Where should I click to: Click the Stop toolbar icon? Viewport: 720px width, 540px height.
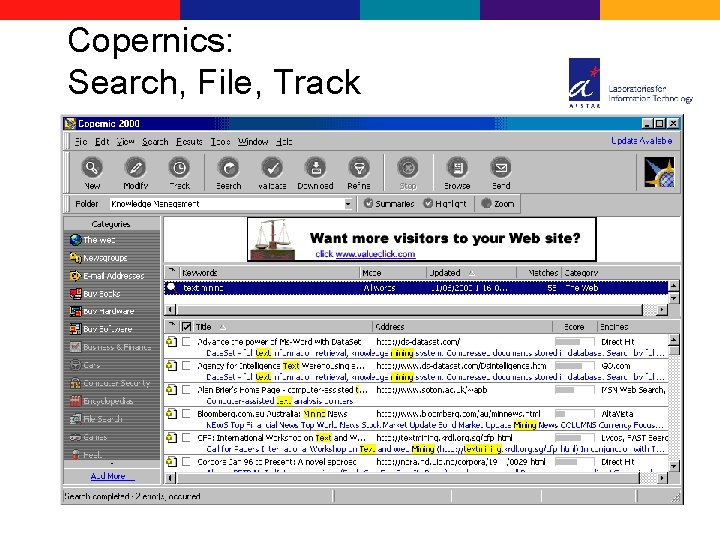(408, 168)
